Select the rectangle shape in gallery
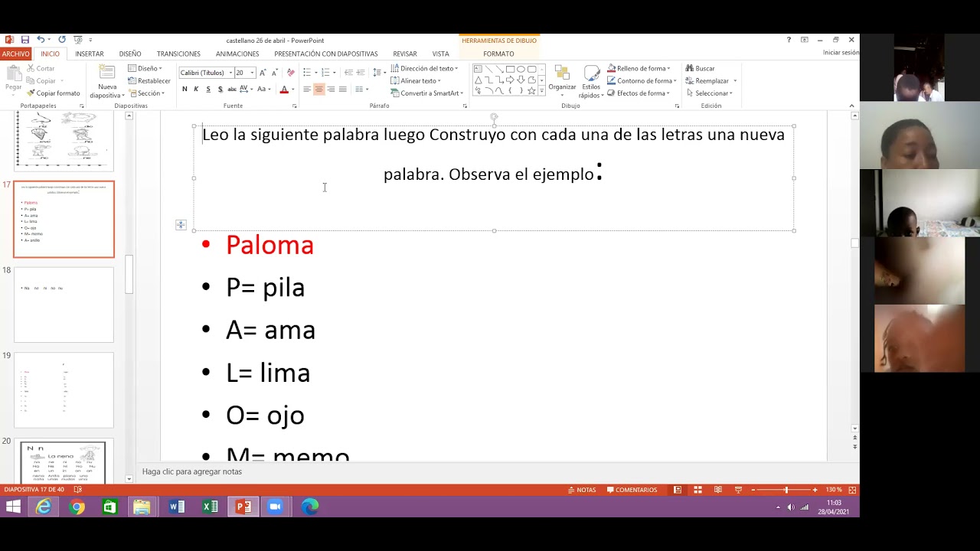This screenshot has height=551, width=980. (510, 69)
